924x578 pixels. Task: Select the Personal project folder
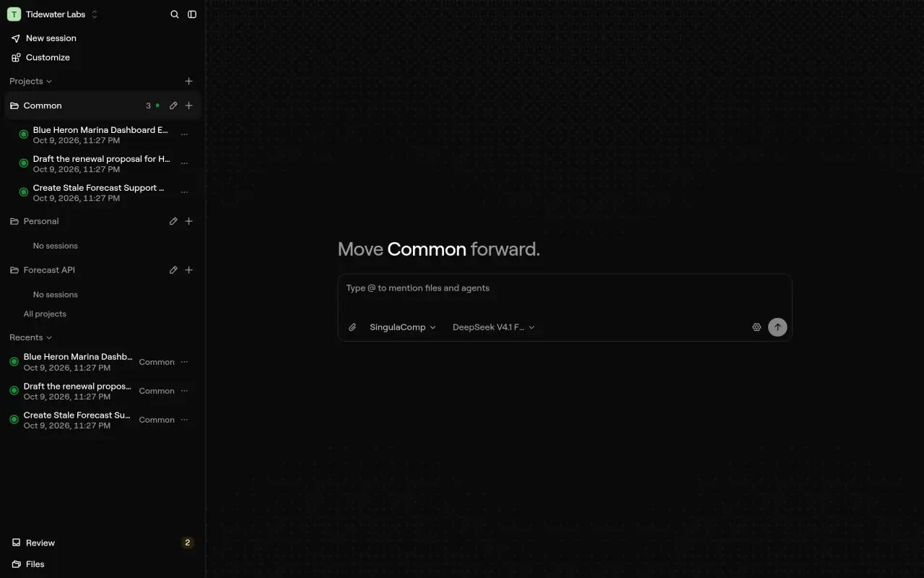tap(41, 221)
